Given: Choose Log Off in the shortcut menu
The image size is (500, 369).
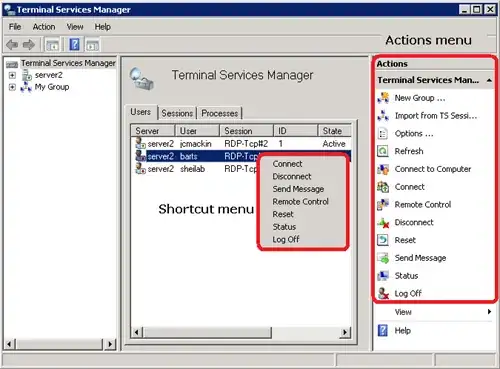Looking at the screenshot, I should point(286,239).
